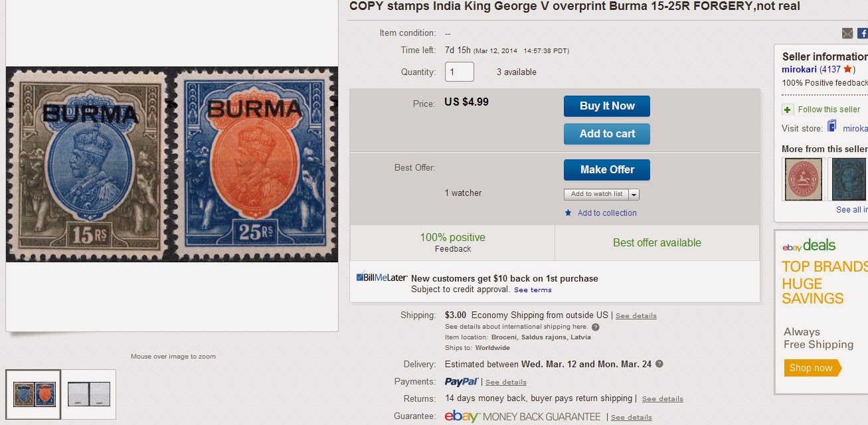868x425 pixels.
Task: Open seller mirokari profile link
Action: point(800,69)
